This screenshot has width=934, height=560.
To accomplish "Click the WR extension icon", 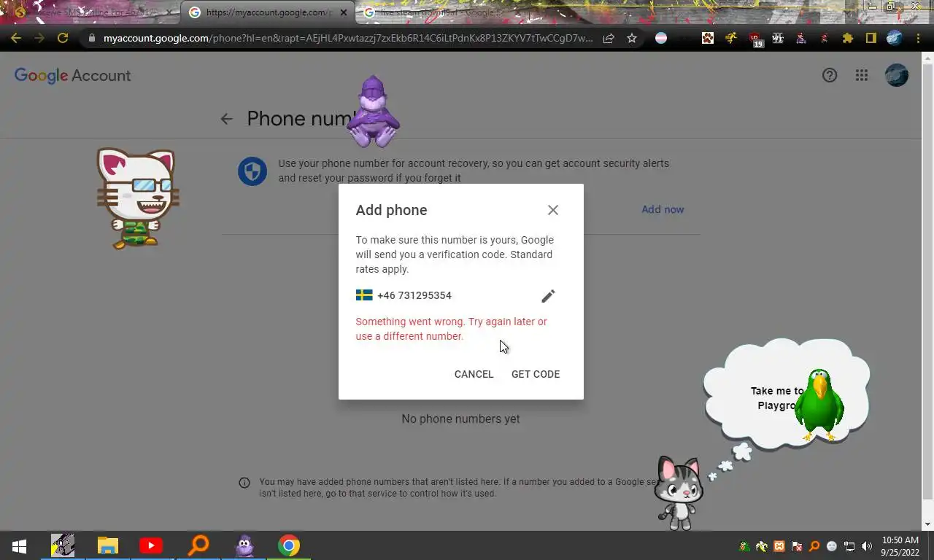I will pyautogui.click(x=778, y=38).
